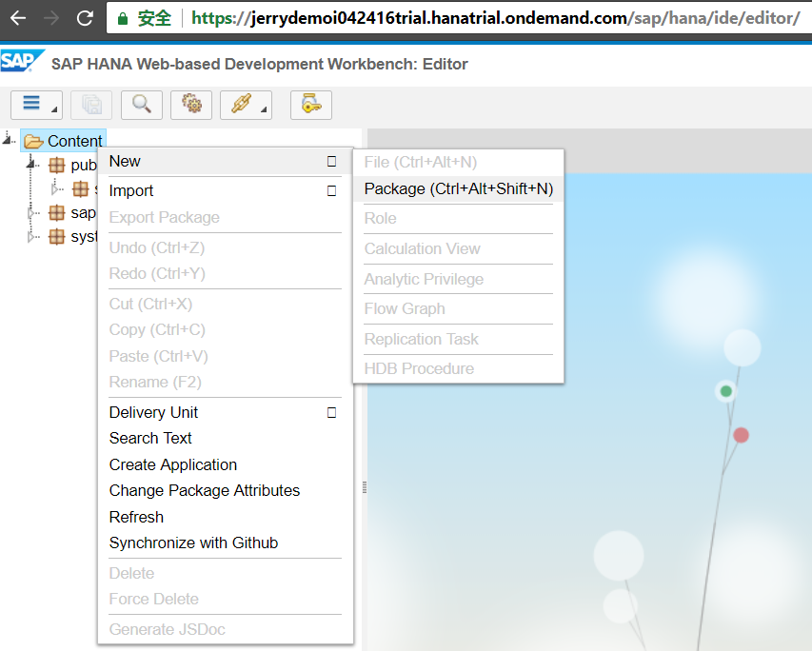
Task: Select Package (Ctrl+Alt+Shift+N) in submenu
Action: pos(458,189)
